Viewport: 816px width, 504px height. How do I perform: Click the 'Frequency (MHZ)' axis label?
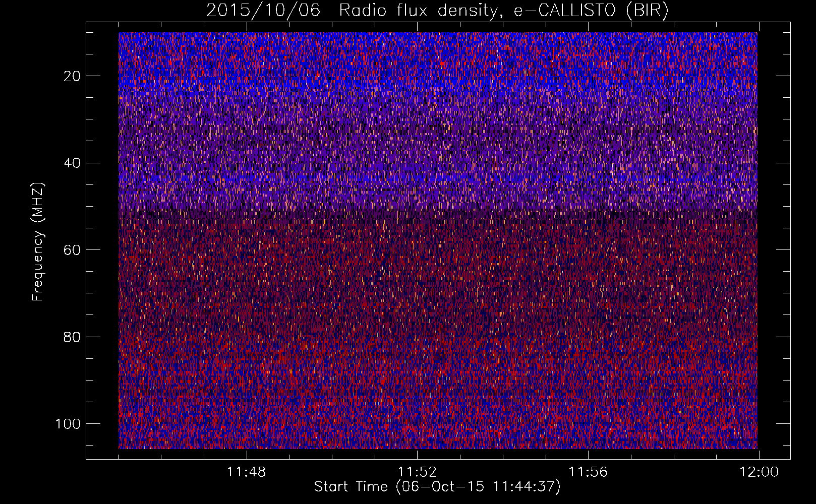(x=38, y=241)
